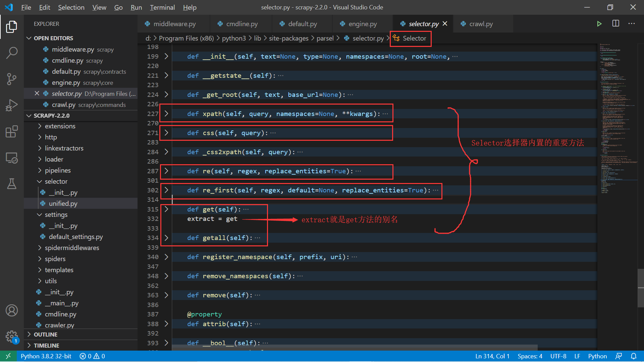Change the LF end of line sequence
The width and height of the screenshot is (644, 362).
pos(577,356)
